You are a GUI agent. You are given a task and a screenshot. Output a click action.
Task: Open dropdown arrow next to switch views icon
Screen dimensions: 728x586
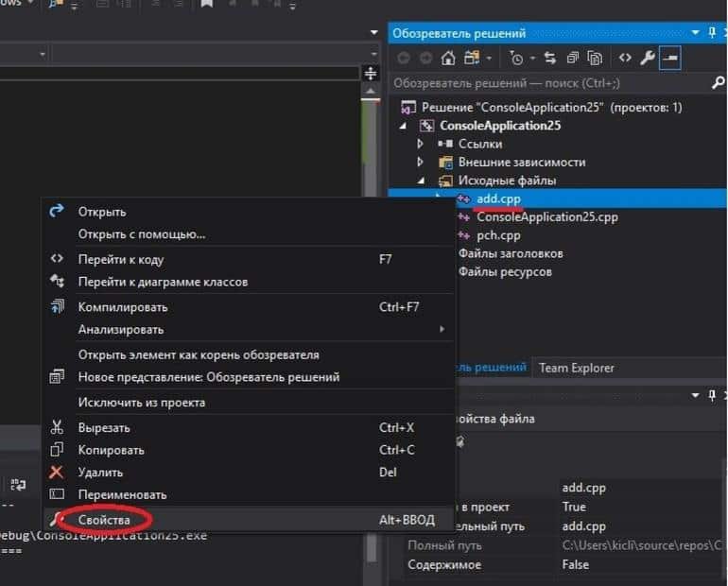[489, 59]
